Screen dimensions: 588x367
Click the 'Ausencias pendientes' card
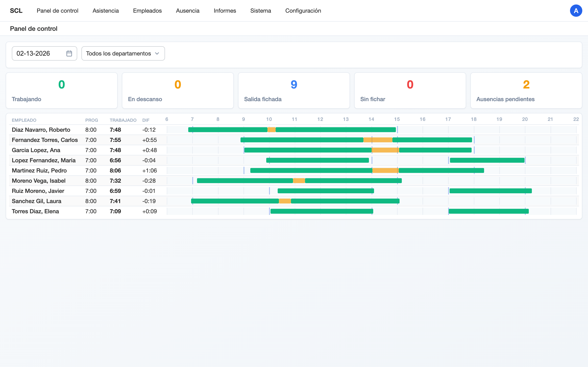pos(526,91)
